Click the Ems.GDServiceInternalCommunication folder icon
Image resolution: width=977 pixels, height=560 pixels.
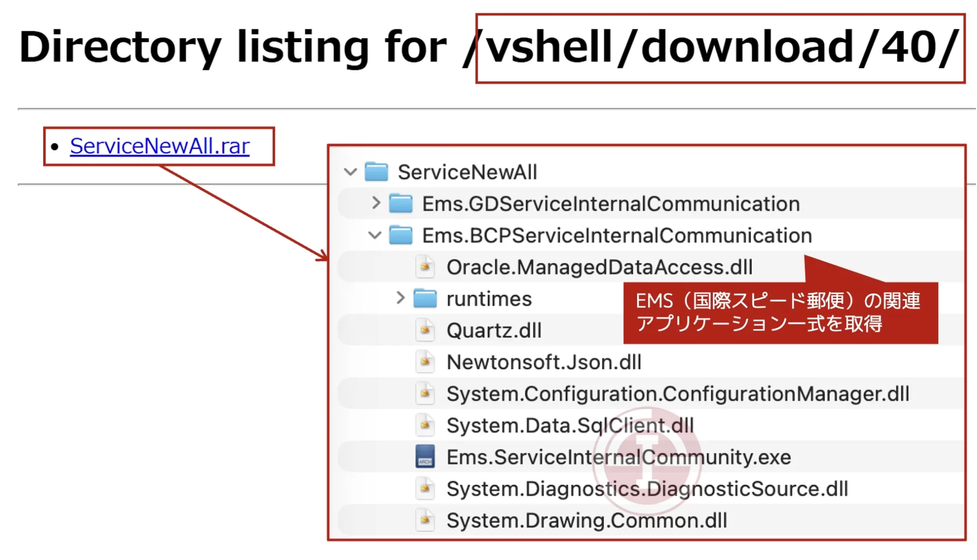[x=400, y=203]
